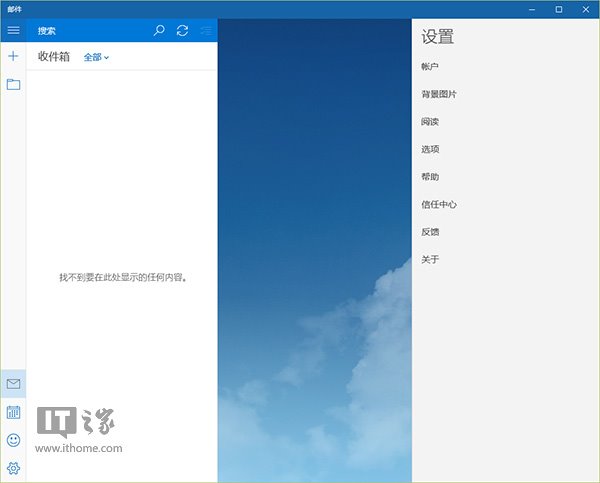This screenshot has height=483, width=600.
Task: Create new mail with plus icon
Action: tap(13, 56)
